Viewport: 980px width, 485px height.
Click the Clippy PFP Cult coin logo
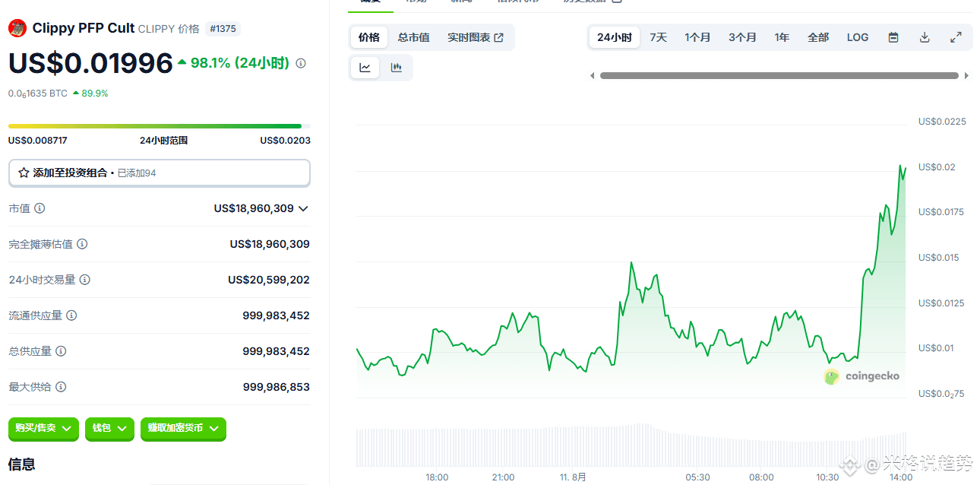(x=17, y=29)
